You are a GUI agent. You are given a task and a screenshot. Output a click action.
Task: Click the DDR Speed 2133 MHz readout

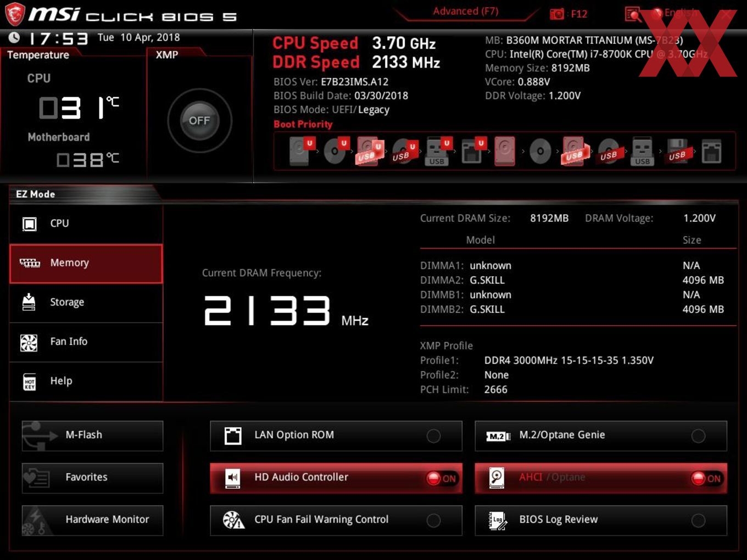pos(356,62)
